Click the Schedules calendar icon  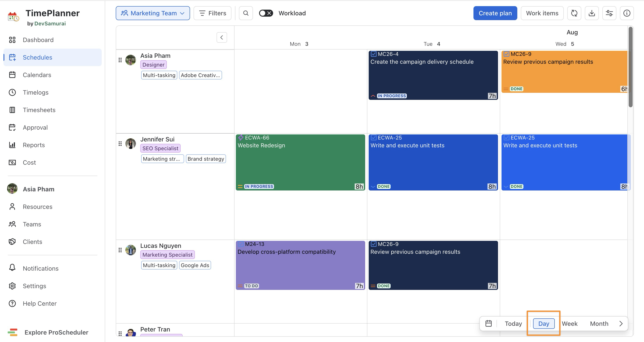(x=12, y=57)
